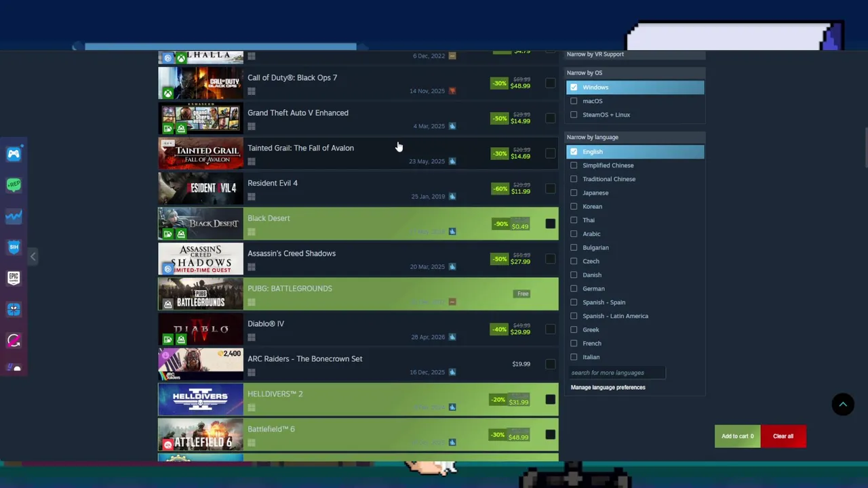
Task: Click the red Clear all button
Action: pyautogui.click(x=783, y=436)
